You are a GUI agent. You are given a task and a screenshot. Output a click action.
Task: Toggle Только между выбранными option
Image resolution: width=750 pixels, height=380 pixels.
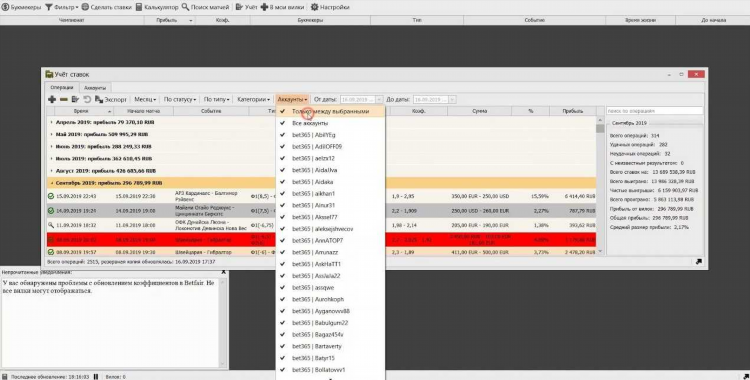coord(330,111)
